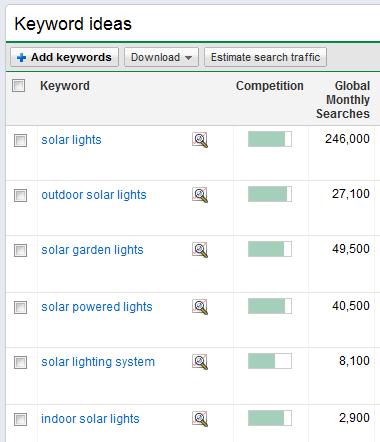Tick checkbox for solar garden lights

click(20, 250)
